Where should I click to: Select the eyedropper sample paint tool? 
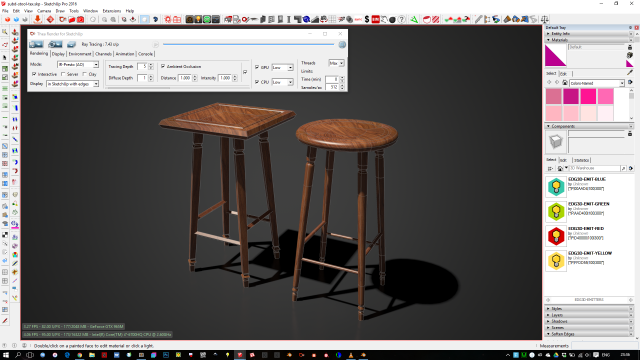coord(629,73)
